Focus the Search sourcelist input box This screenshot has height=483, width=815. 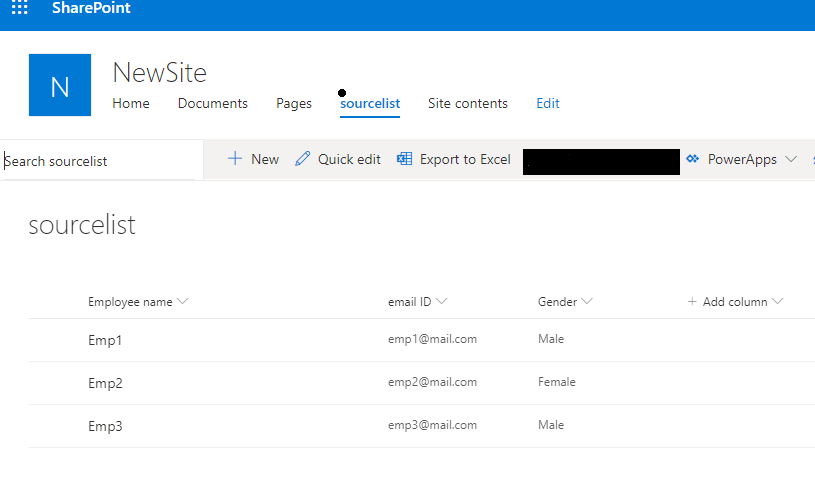[99, 161]
